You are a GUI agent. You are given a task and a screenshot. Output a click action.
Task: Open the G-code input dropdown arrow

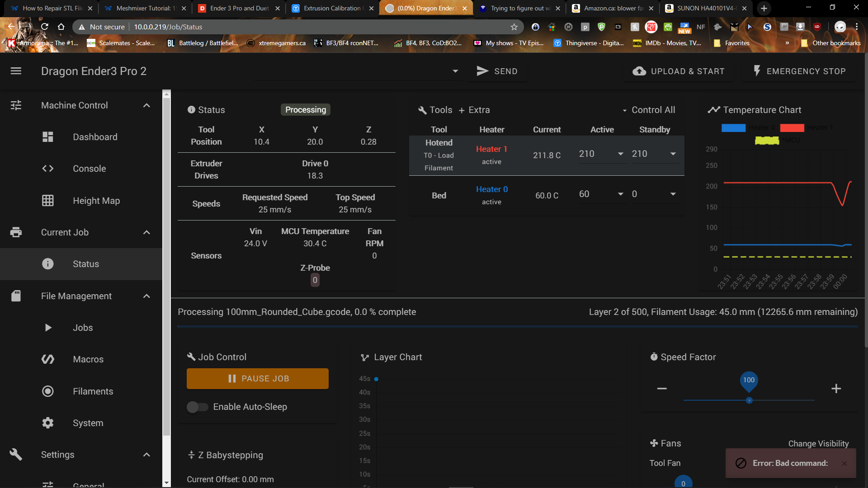pos(455,71)
